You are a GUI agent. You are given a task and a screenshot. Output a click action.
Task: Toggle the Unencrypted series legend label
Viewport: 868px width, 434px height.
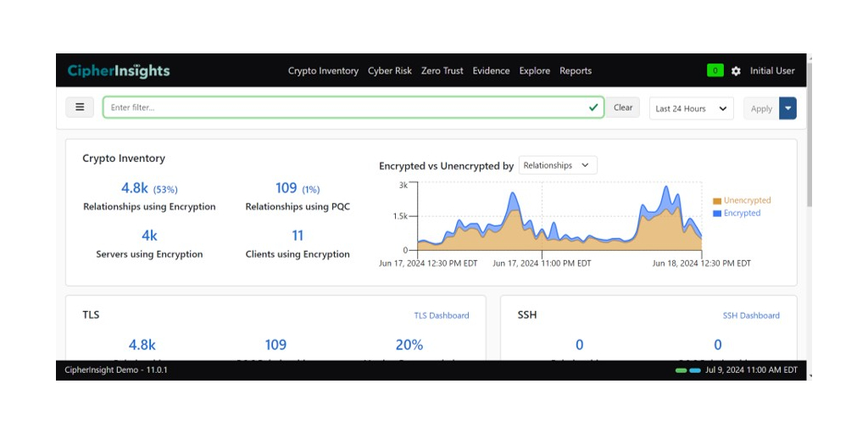click(x=747, y=201)
